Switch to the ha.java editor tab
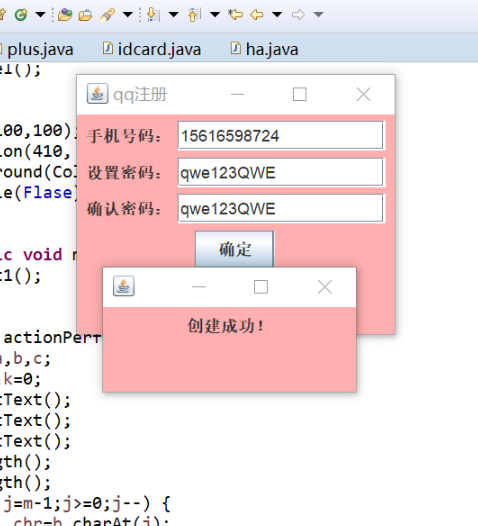This screenshot has height=526, width=478. point(264,49)
